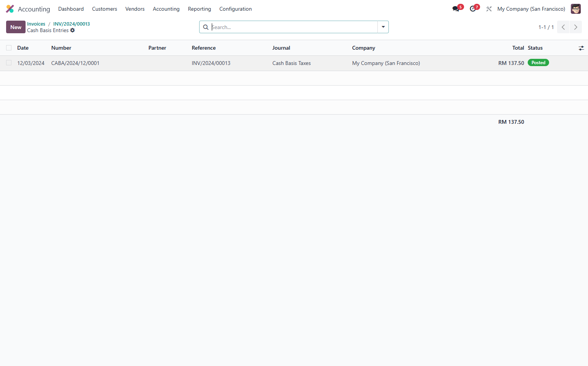Open the activities clock icon

coord(473,9)
